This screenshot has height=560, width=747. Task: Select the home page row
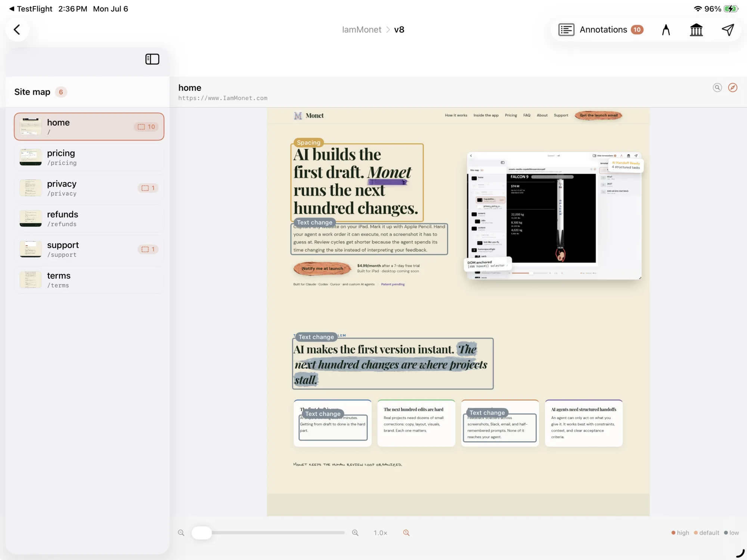pos(89,127)
